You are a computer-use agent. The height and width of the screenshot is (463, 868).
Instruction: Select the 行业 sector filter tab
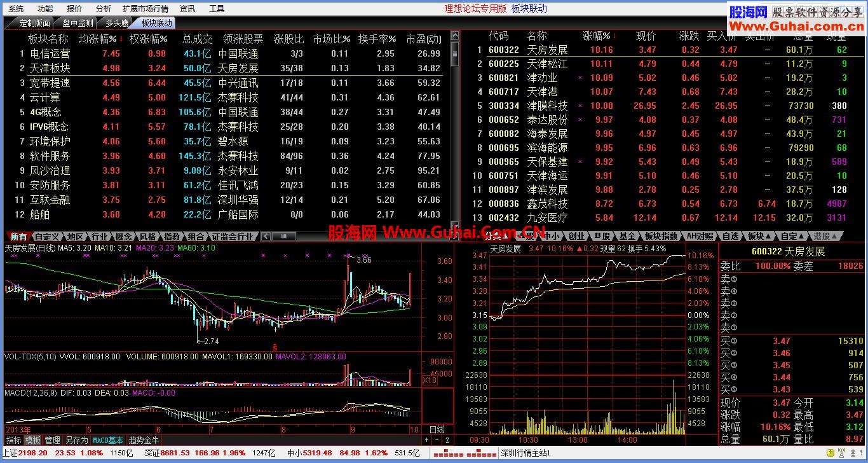pyautogui.click(x=100, y=237)
